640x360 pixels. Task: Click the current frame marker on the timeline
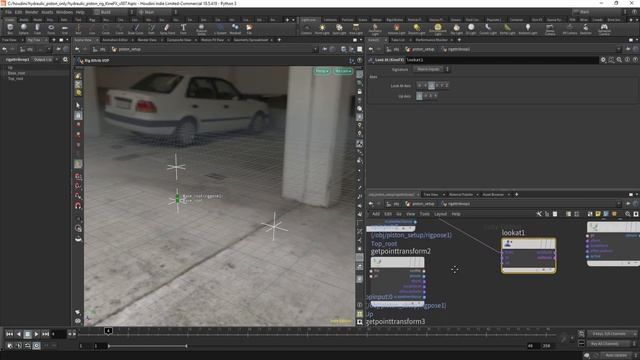(x=108, y=331)
